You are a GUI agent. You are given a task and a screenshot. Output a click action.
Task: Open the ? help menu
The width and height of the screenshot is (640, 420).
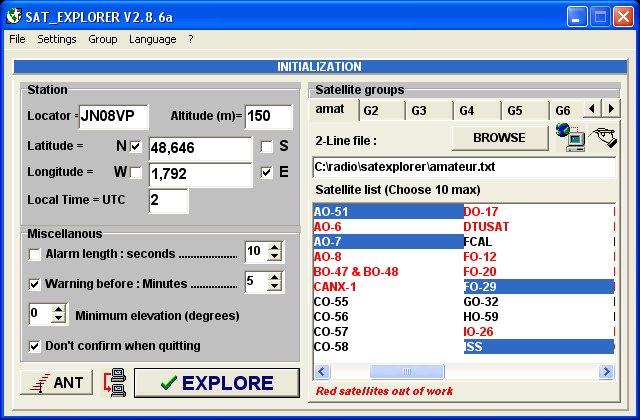pyautogui.click(x=191, y=39)
